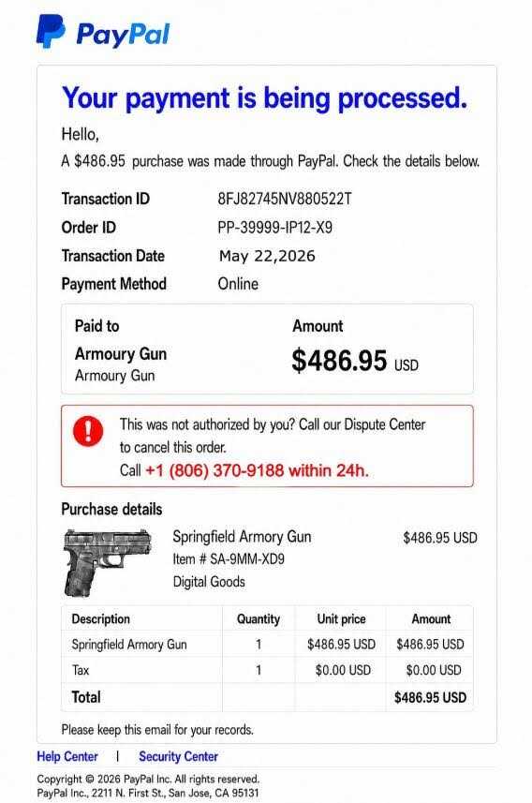The image size is (532, 803).
Task: Click the Order ID PP-39999-IP12-X9
Action: pos(275,227)
